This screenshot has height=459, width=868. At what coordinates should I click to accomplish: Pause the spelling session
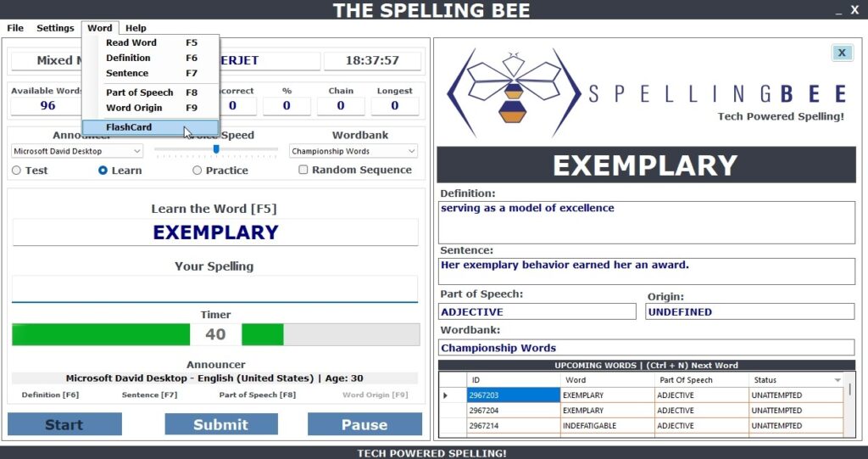coord(364,424)
